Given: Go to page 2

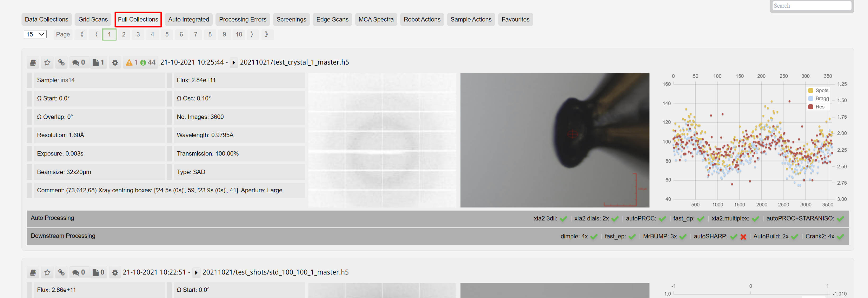Looking at the screenshot, I should tap(124, 34).
